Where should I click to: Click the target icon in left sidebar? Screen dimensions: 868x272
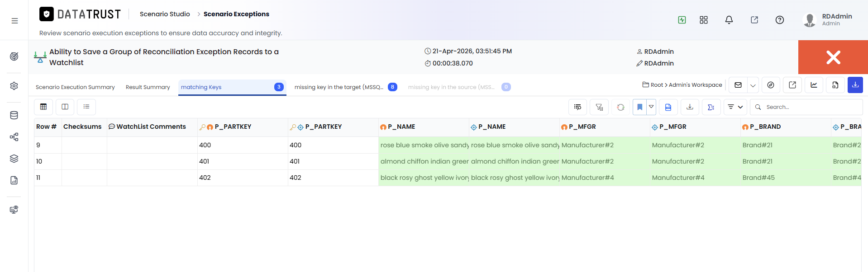pos(14,56)
